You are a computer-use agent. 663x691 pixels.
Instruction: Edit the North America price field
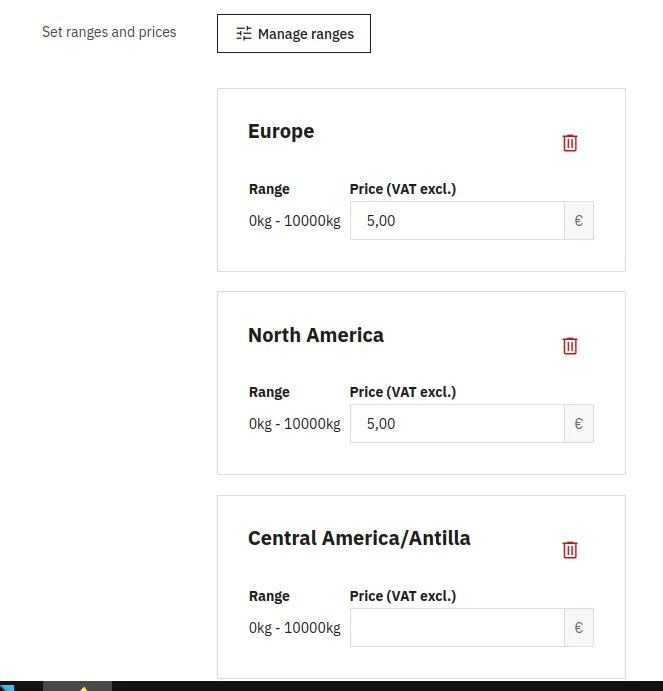coord(457,424)
